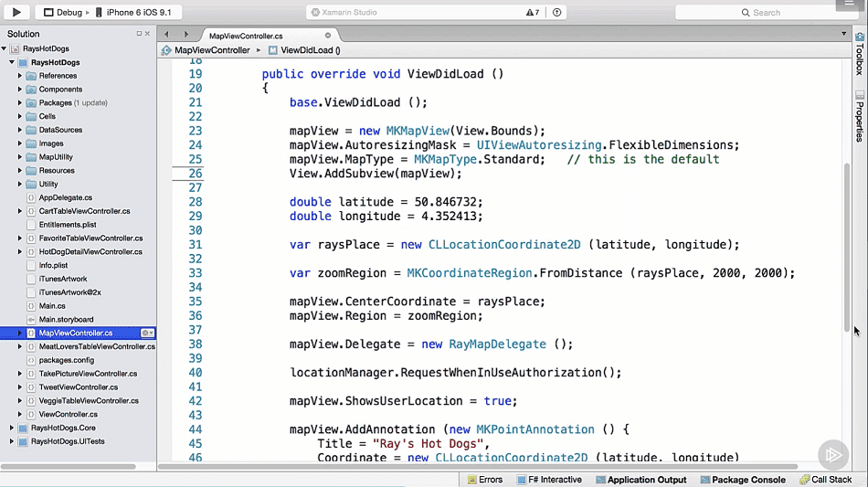Open the gear options for MapViewController.cs row
Screen dimensions: 868x487
pos(147,333)
